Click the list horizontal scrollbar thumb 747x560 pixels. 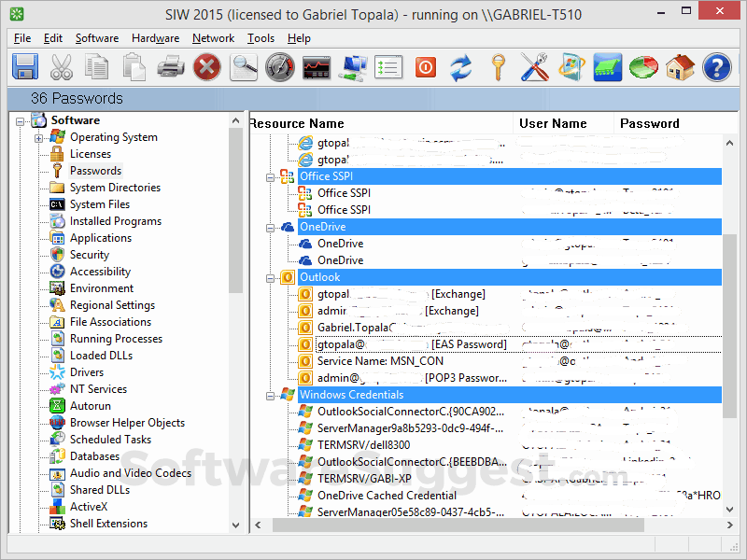click(x=458, y=525)
